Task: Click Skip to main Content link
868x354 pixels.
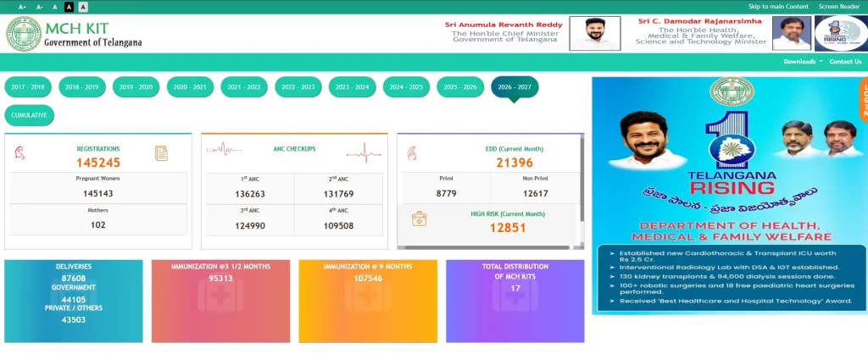Action: [778, 7]
